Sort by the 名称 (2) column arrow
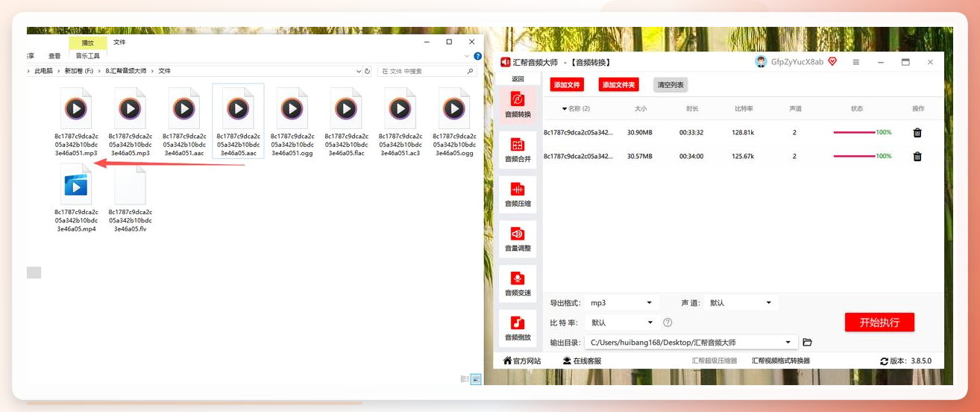This screenshot has width=980, height=412. click(x=565, y=109)
